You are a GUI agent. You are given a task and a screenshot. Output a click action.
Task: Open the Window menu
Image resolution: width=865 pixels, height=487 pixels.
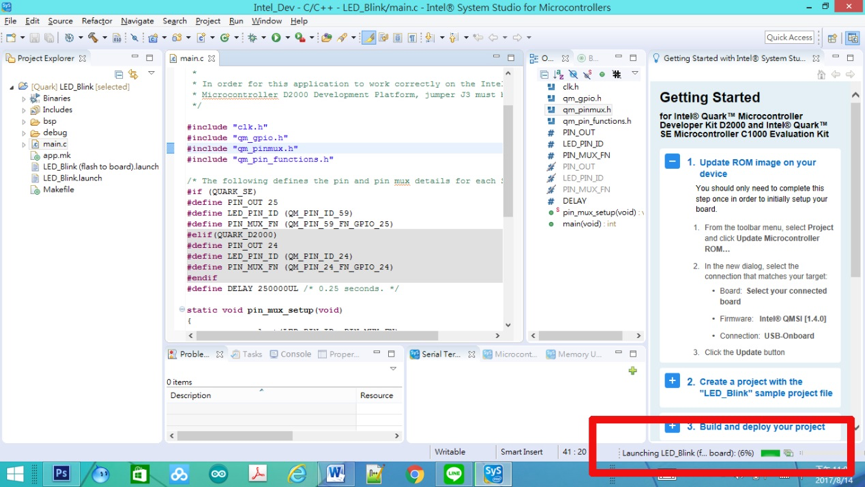coord(266,21)
